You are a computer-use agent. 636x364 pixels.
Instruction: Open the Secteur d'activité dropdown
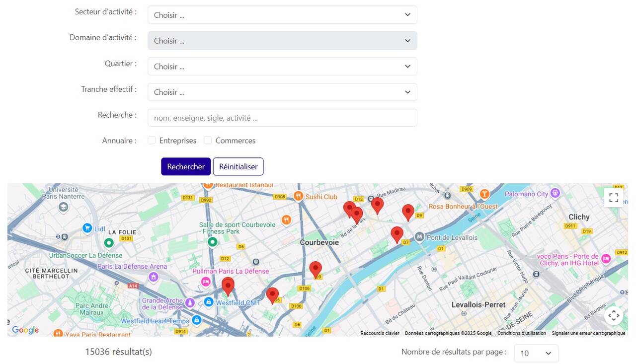(282, 14)
